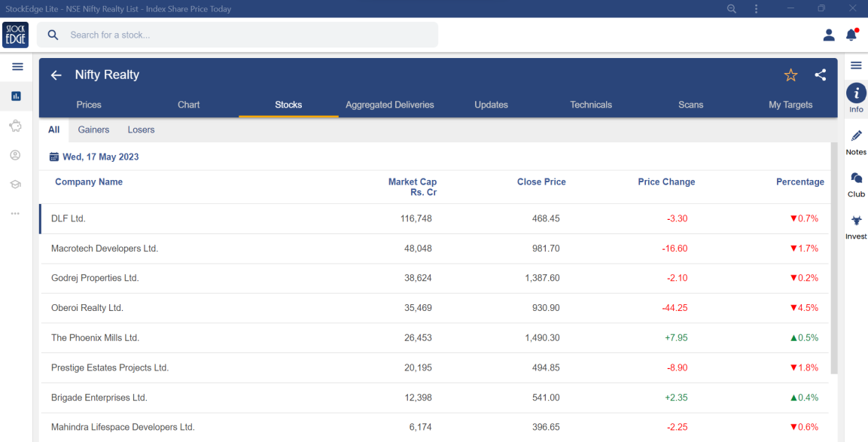Share the Nifty Realty index page

(x=821, y=75)
